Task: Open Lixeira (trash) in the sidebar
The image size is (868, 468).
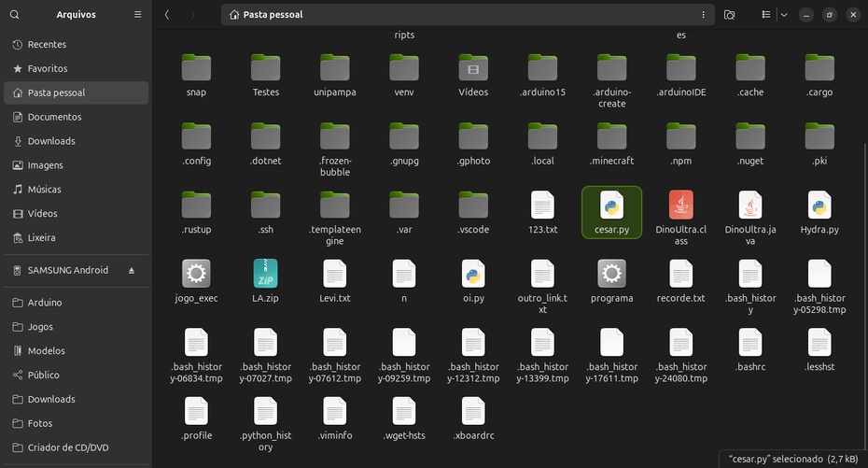Action: (76, 237)
